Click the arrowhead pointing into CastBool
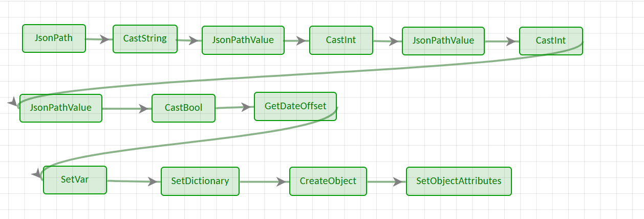Viewport: 644px width, 219px height. coord(145,109)
